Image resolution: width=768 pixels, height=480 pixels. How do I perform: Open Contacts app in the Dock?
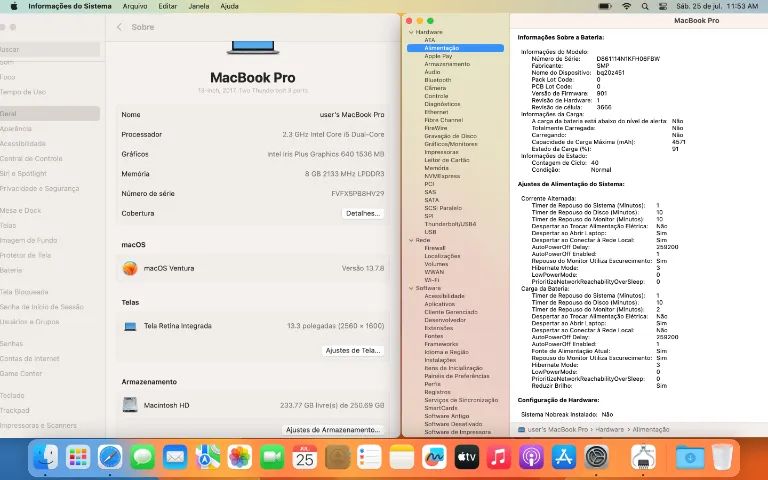pos(337,457)
